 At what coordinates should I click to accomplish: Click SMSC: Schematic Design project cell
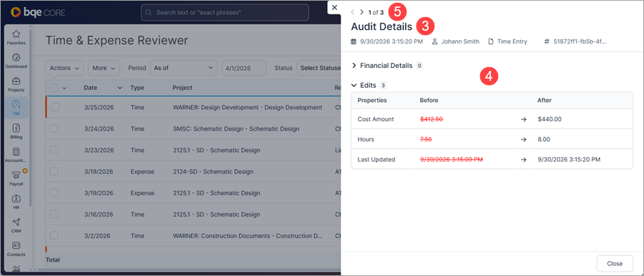(236, 129)
